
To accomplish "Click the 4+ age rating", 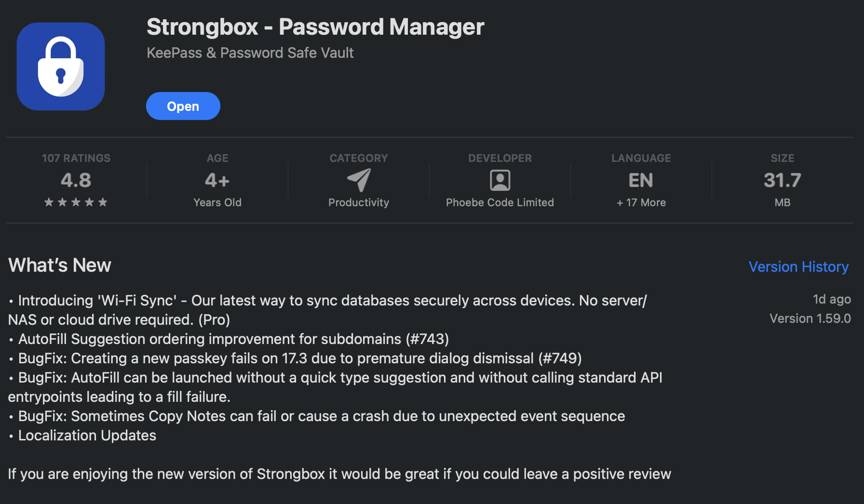I will pyautogui.click(x=217, y=180).
